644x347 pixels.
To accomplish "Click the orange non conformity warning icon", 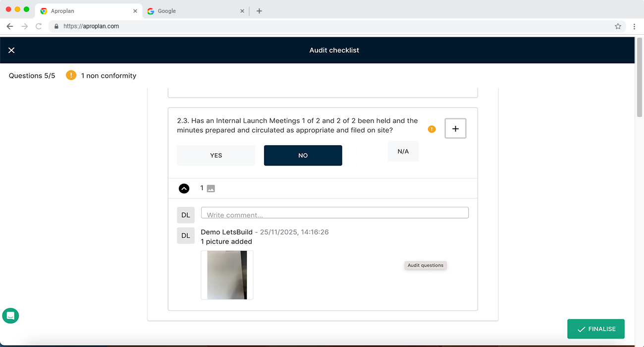I will pos(71,75).
